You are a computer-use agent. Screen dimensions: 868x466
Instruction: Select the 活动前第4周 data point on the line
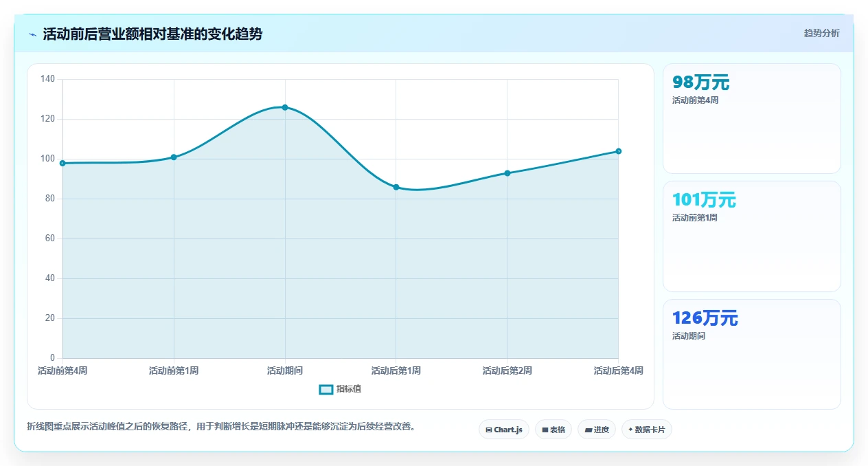(62, 163)
